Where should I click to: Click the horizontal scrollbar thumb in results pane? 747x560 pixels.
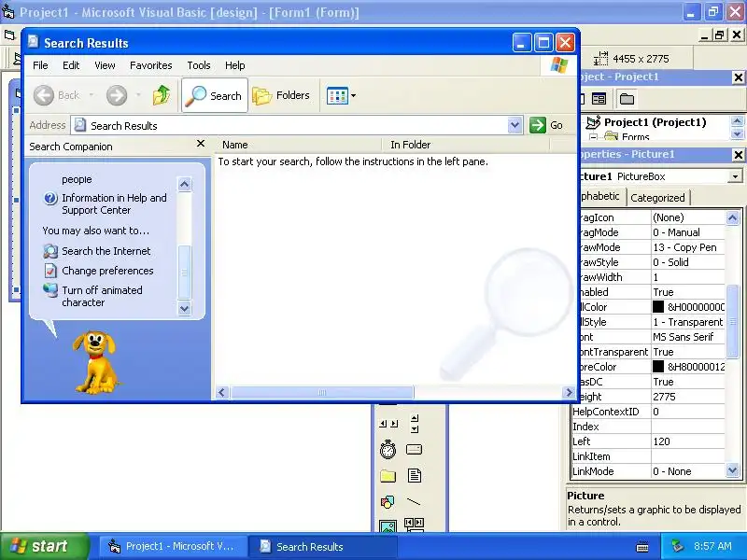322,392
